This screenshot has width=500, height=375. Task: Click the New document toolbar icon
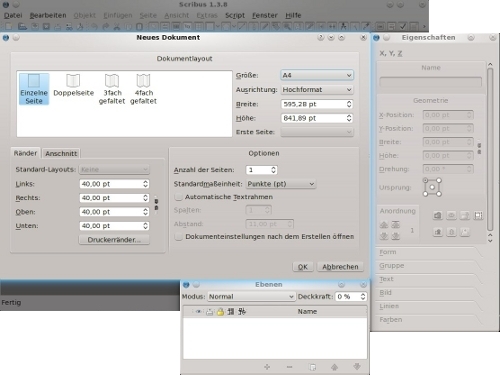tap(9, 26)
